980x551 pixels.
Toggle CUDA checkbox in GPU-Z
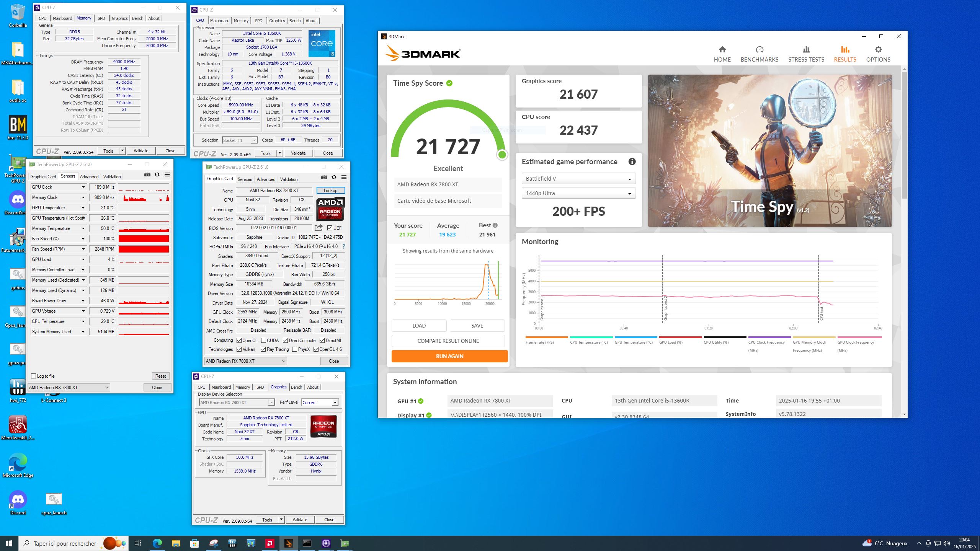[x=263, y=340]
